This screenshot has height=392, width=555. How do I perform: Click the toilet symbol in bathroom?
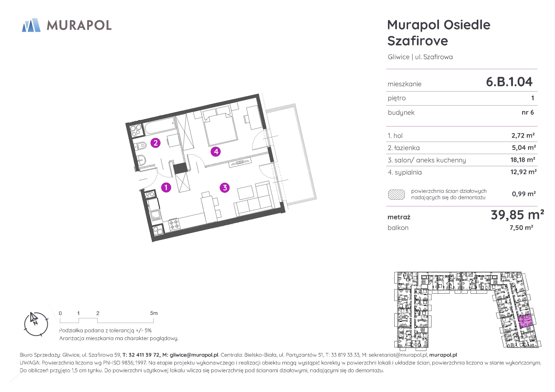(141, 146)
